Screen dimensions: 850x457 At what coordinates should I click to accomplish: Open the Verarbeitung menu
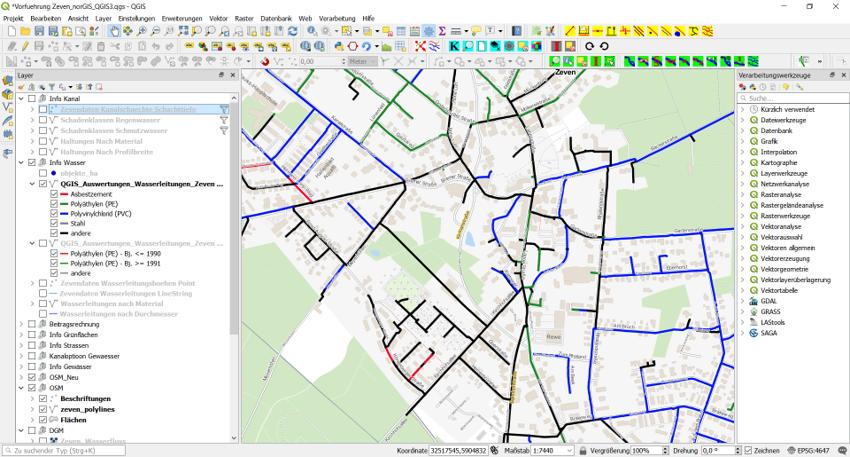[x=338, y=19]
